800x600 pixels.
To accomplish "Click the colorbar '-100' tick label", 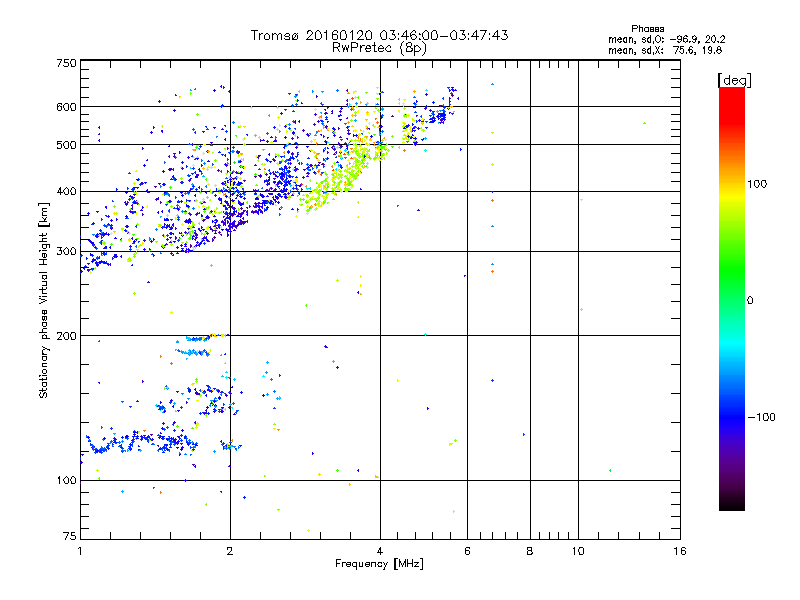I will [761, 417].
